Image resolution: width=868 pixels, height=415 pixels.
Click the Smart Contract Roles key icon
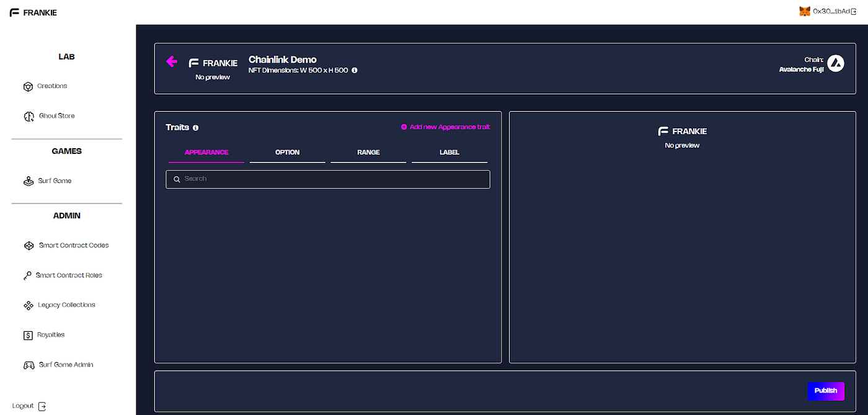pyautogui.click(x=27, y=276)
